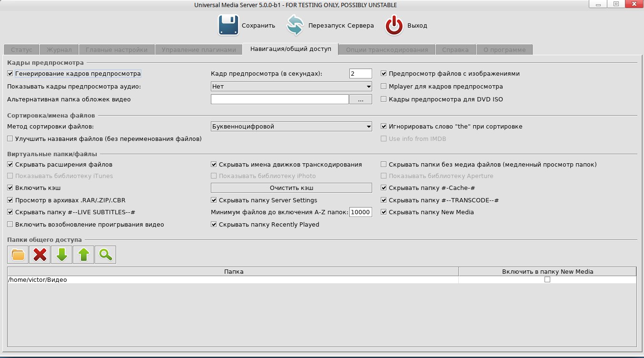
Task: Go to the Главные настройки tab
Action: pos(117,50)
